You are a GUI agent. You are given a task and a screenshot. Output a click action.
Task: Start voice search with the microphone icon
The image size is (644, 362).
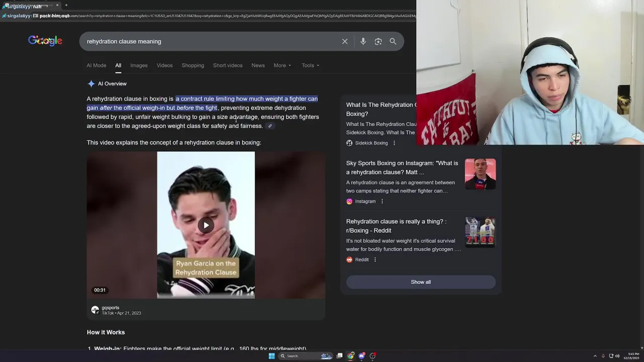(x=363, y=41)
